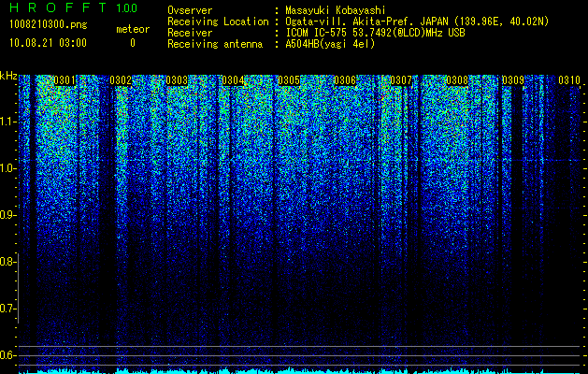The width and height of the screenshot is (588, 374).
Task: Click the ICOM IC-575 receiver value
Action: tap(375, 33)
